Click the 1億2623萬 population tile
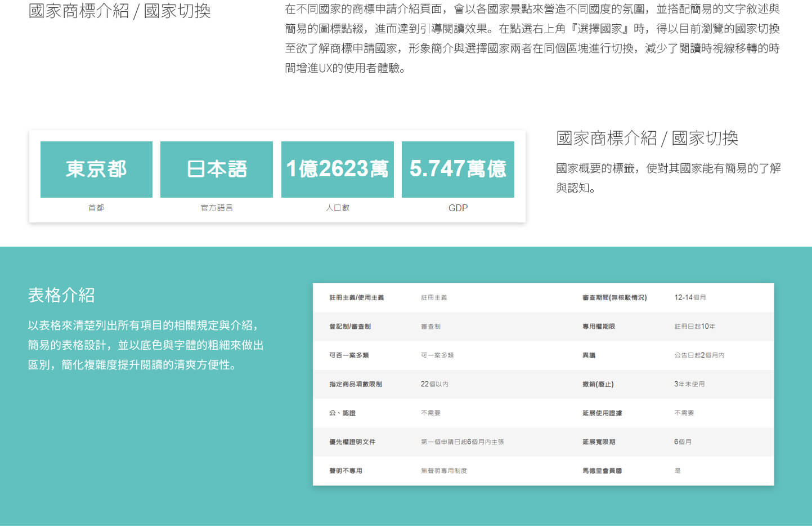The width and height of the screenshot is (812, 526). (337, 169)
